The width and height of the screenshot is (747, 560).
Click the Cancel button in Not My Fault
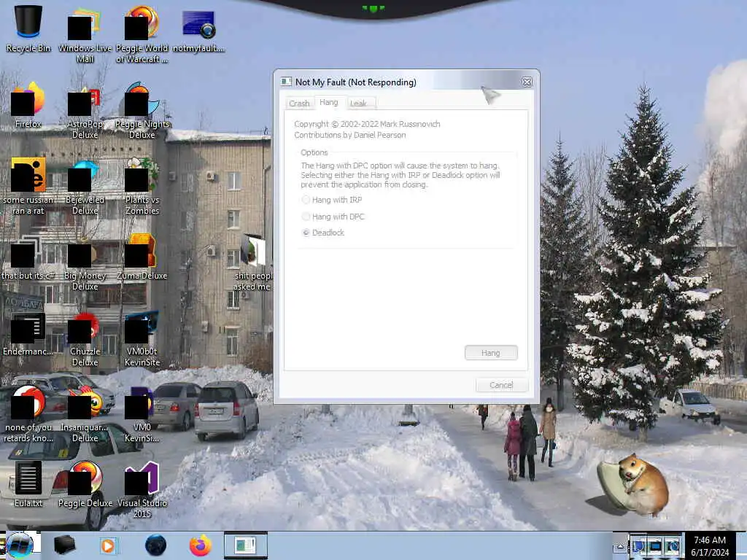[502, 385]
